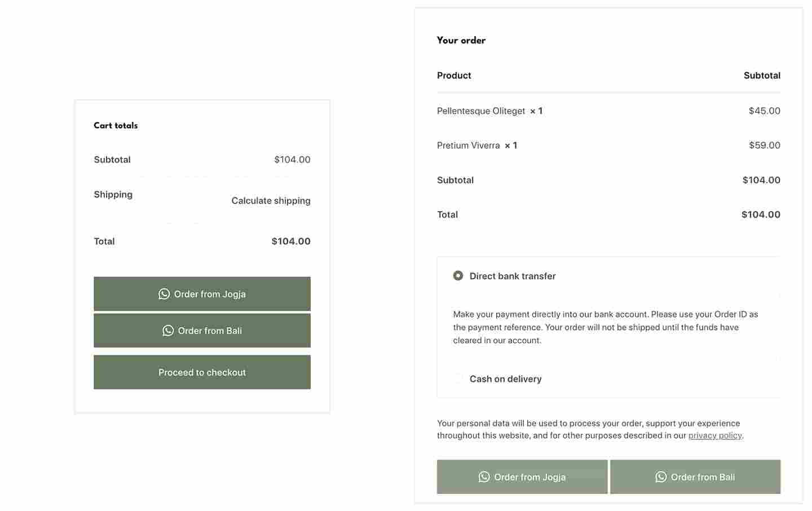Image resolution: width=812 pixels, height=511 pixels.
Task: Click the $45.00 price value
Action: click(764, 111)
